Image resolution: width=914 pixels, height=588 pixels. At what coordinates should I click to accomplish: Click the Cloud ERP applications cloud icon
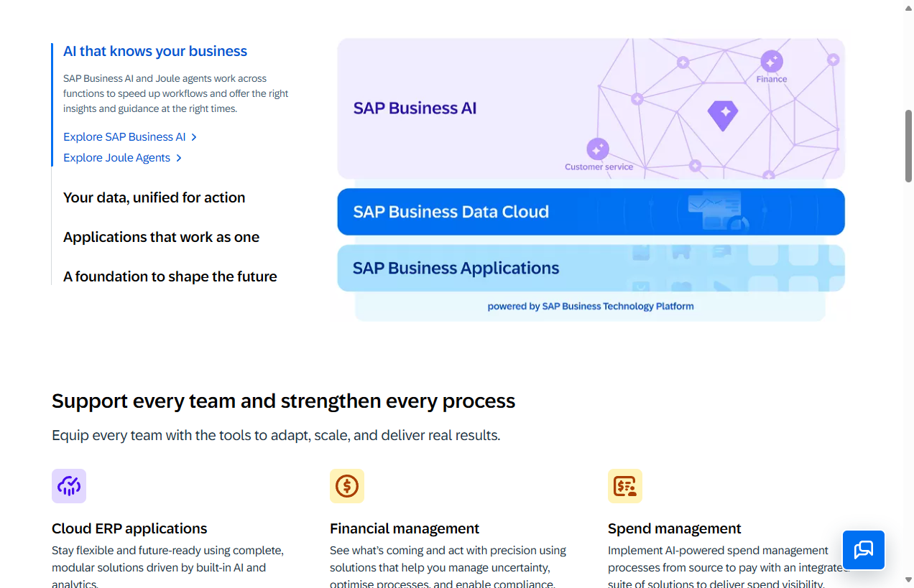(x=69, y=486)
